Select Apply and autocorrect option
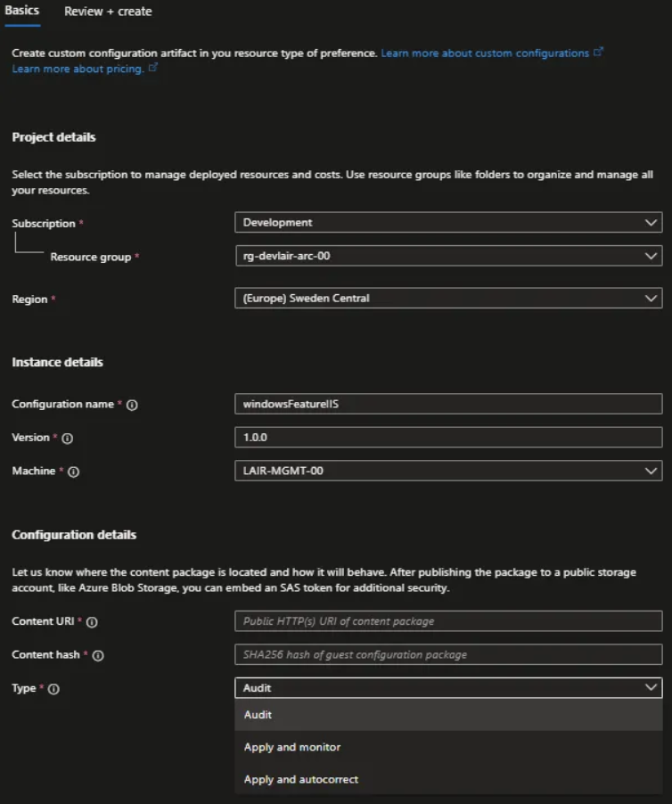 448,779
